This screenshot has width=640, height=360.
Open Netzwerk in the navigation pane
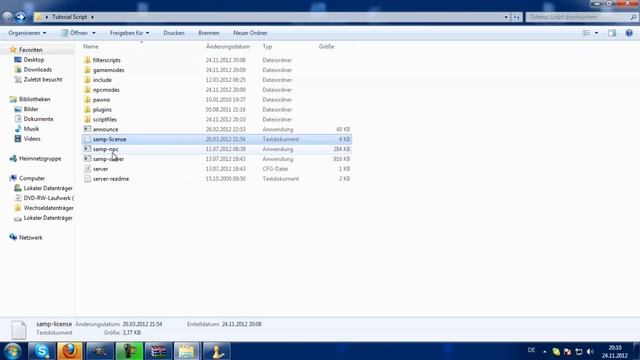(x=31, y=238)
